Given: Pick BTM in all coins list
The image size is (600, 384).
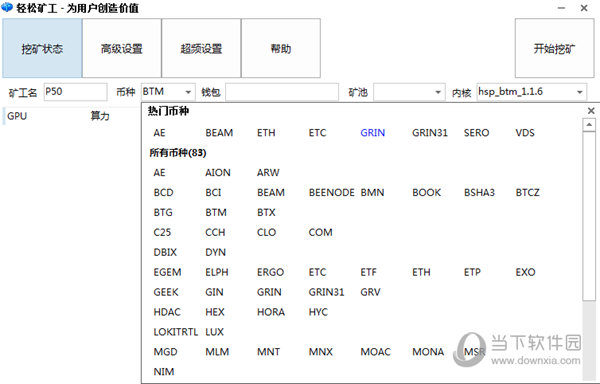Looking at the screenshot, I should (x=216, y=212).
